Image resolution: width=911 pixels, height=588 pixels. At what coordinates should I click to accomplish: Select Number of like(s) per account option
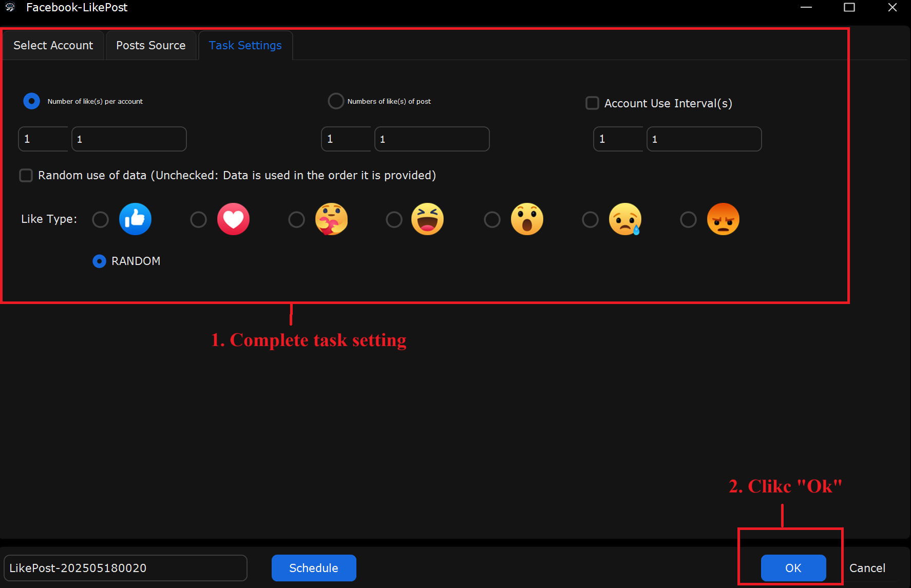click(31, 101)
